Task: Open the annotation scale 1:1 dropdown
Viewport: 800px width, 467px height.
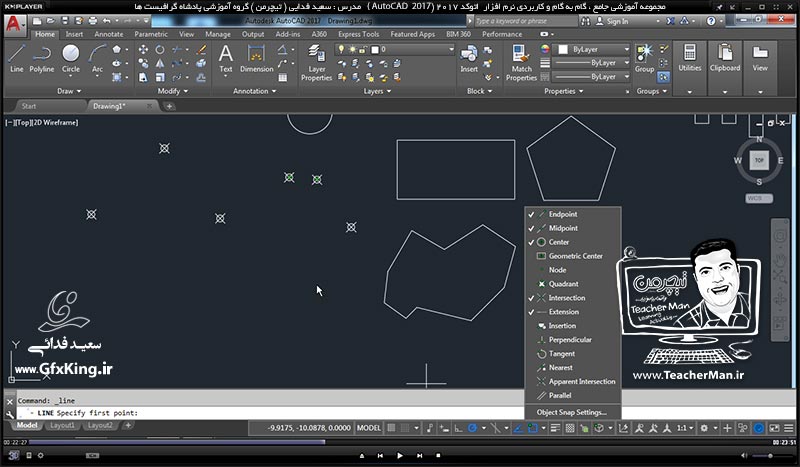Action: click(685, 428)
